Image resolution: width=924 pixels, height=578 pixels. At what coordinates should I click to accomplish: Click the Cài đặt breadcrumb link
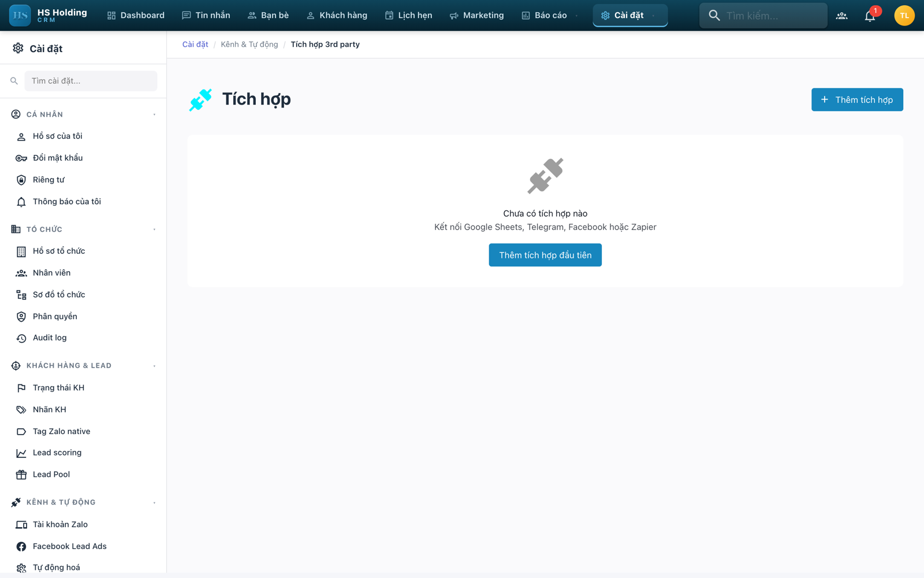[195, 45]
